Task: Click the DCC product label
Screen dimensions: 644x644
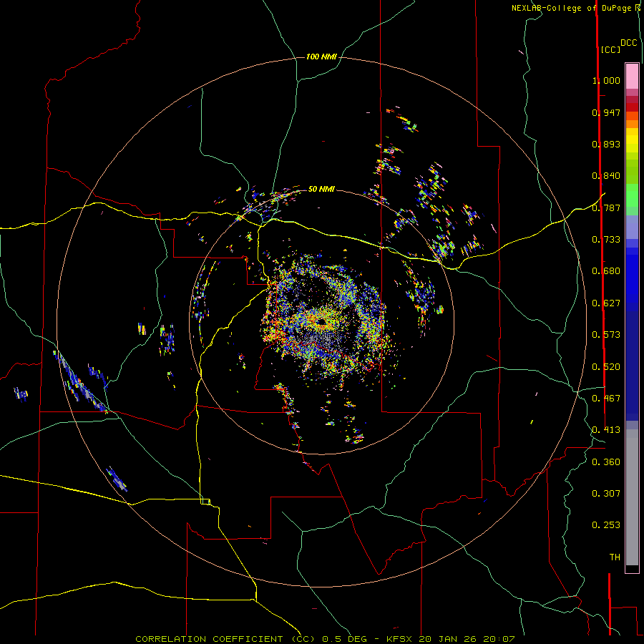Action: pyautogui.click(x=629, y=43)
